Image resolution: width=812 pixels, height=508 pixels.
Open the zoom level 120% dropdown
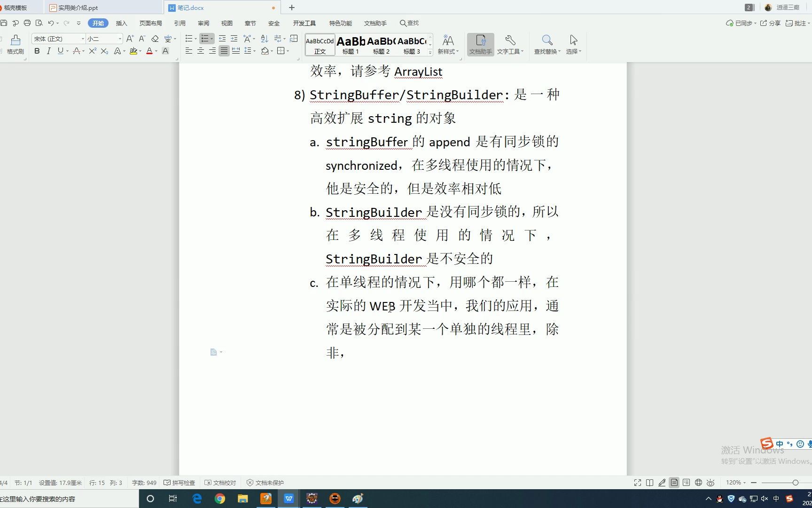736,483
